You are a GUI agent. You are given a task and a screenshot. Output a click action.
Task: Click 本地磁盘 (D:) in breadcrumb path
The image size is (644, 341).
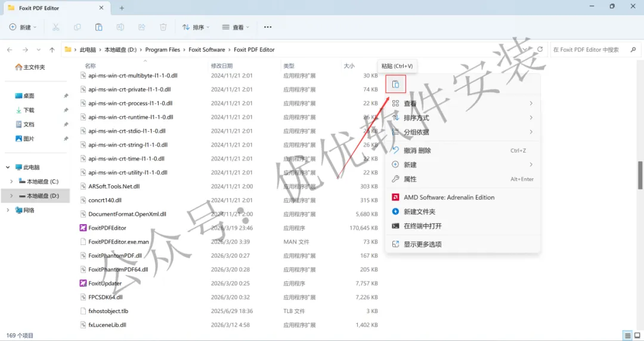[x=120, y=49]
